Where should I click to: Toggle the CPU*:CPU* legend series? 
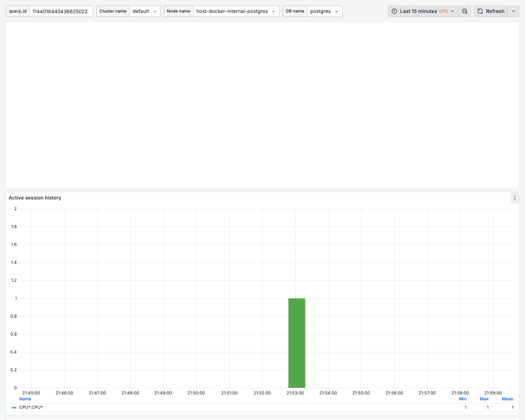pos(31,407)
